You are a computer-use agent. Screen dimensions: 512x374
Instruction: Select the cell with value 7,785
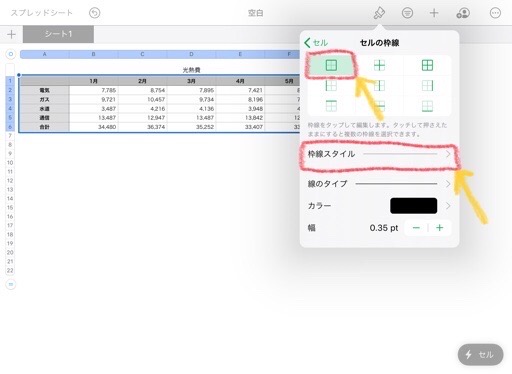94,90
